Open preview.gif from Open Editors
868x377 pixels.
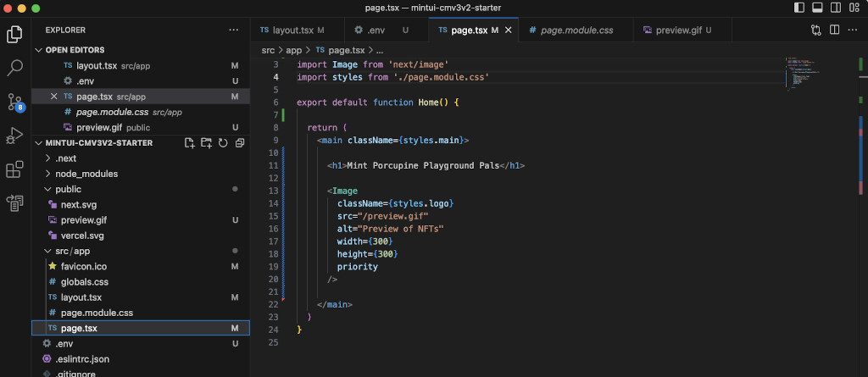click(141, 127)
